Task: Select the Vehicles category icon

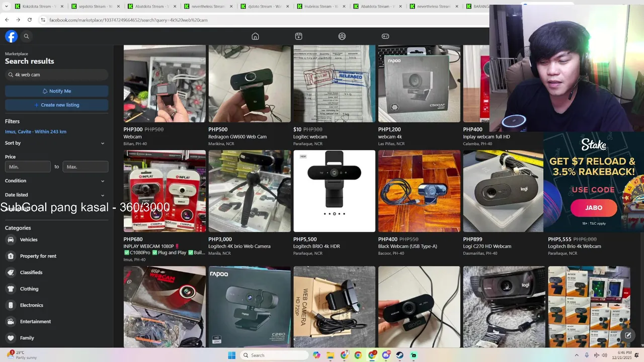Action: 11,240
